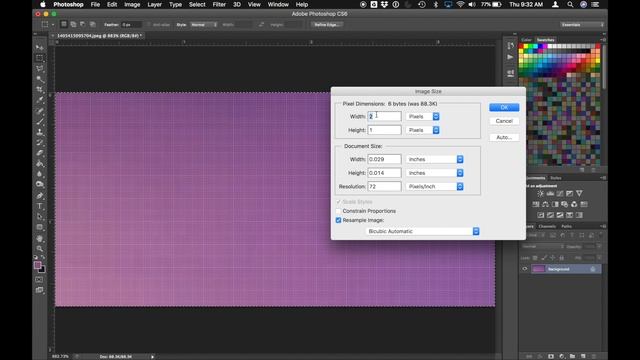This screenshot has height=360, width=640.
Task: Select the Quick Selection tool
Action: point(40,79)
